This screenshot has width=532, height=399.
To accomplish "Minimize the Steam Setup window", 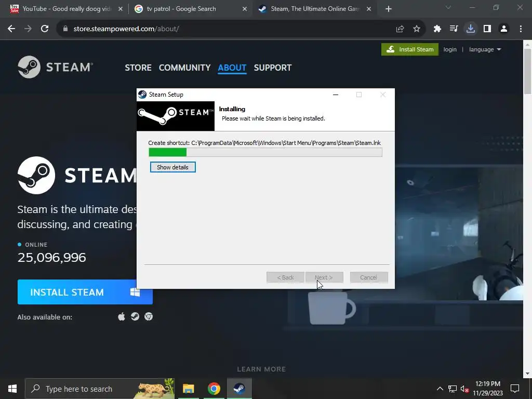I will 336,95.
